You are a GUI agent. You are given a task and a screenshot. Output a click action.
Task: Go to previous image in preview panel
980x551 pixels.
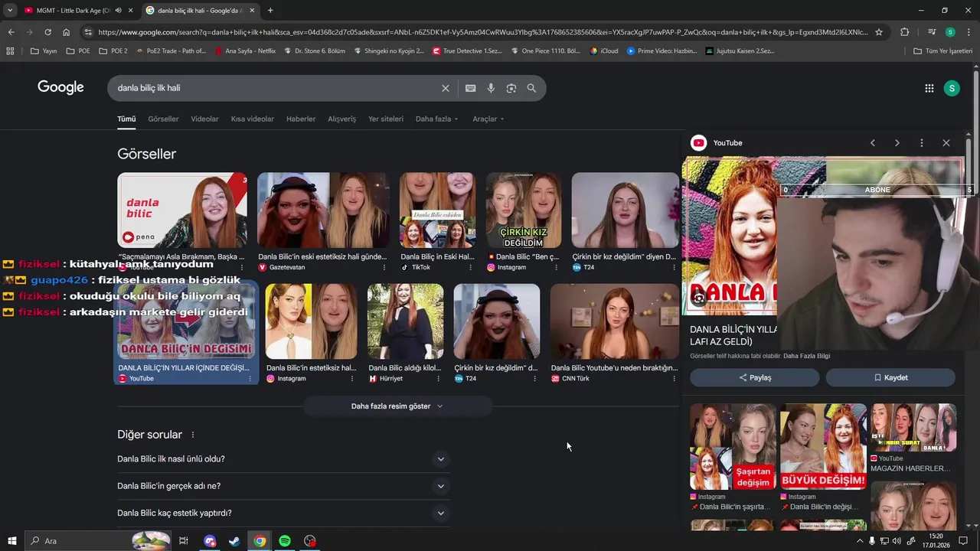(x=873, y=143)
